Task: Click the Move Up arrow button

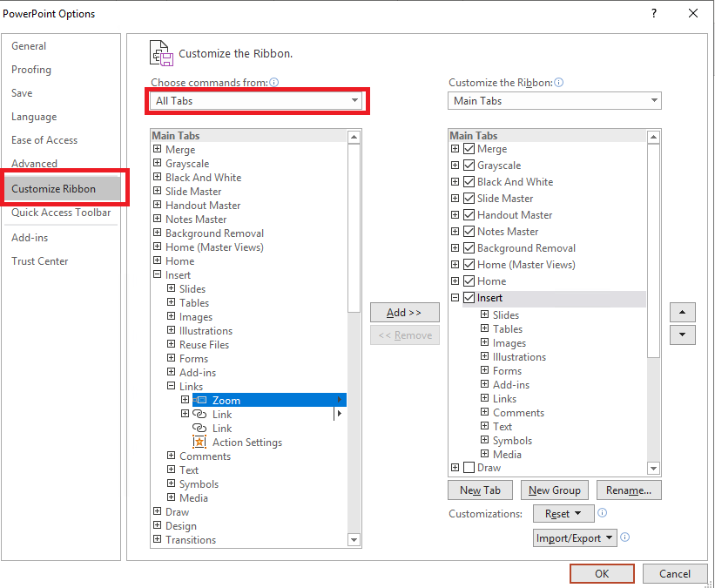Action: (682, 312)
